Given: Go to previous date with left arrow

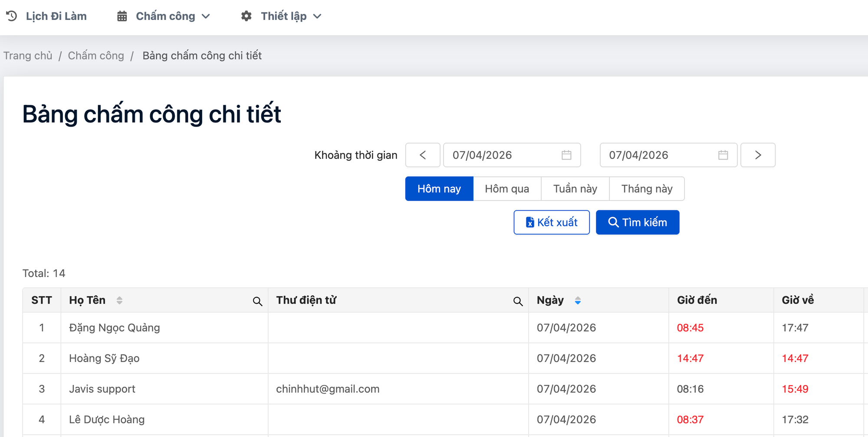Looking at the screenshot, I should coord(423,155).
